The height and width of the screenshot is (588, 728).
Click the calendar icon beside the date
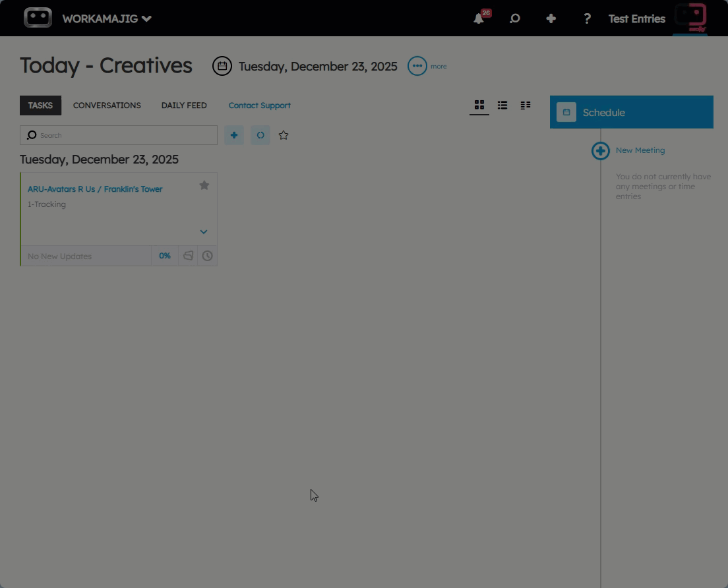click(x=222, y=66)
